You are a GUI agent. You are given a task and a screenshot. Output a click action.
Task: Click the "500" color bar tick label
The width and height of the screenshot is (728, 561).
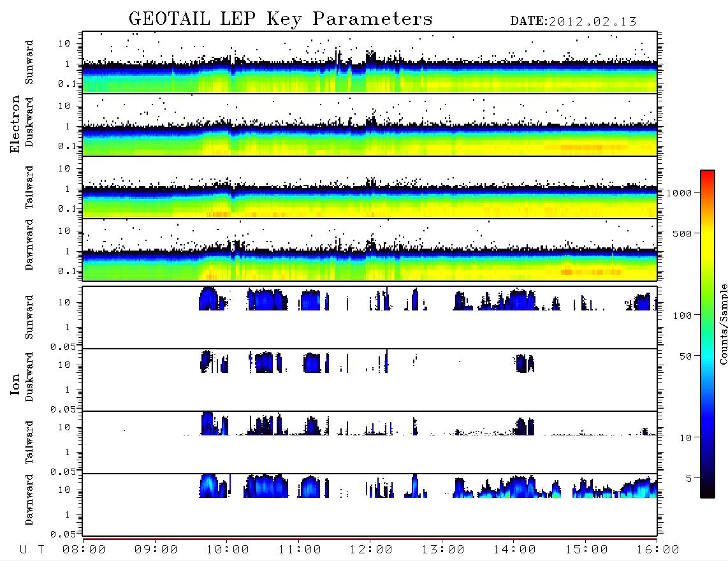pyautogui.click(x=682, y=233)
